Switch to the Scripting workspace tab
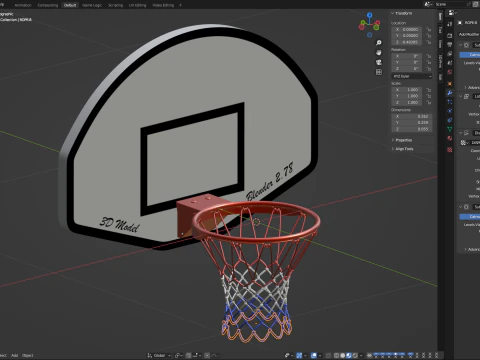480x360 pixels. coord(116,5)
